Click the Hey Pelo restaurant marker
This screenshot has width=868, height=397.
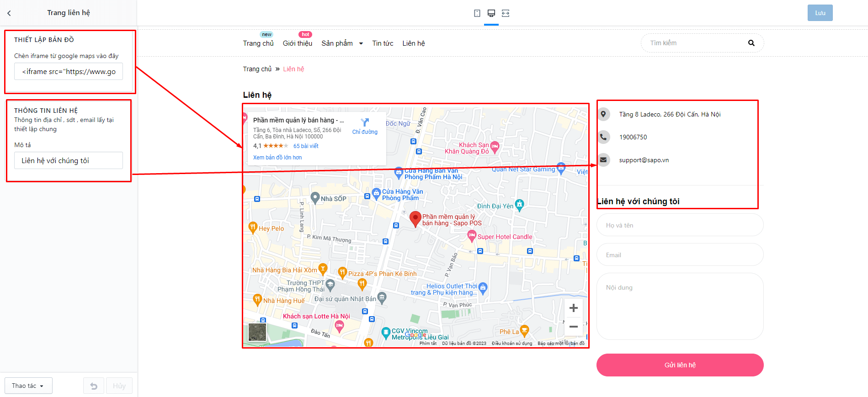[x=253, y=227]
